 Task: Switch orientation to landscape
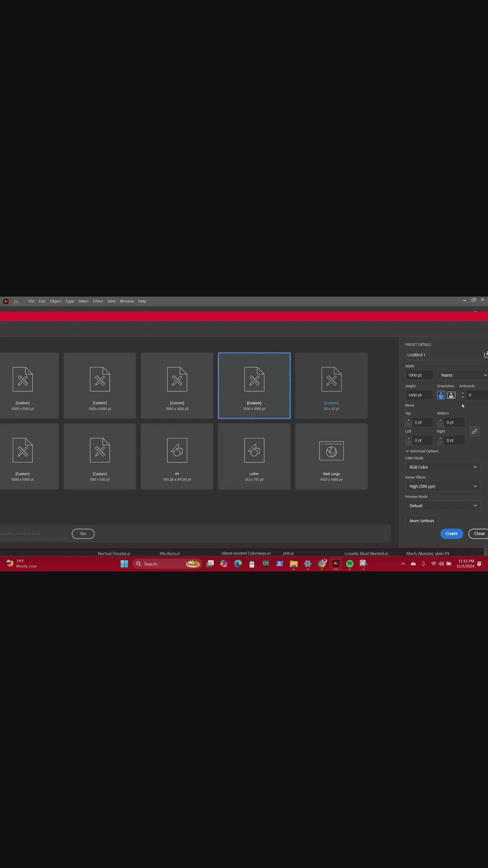451,395
